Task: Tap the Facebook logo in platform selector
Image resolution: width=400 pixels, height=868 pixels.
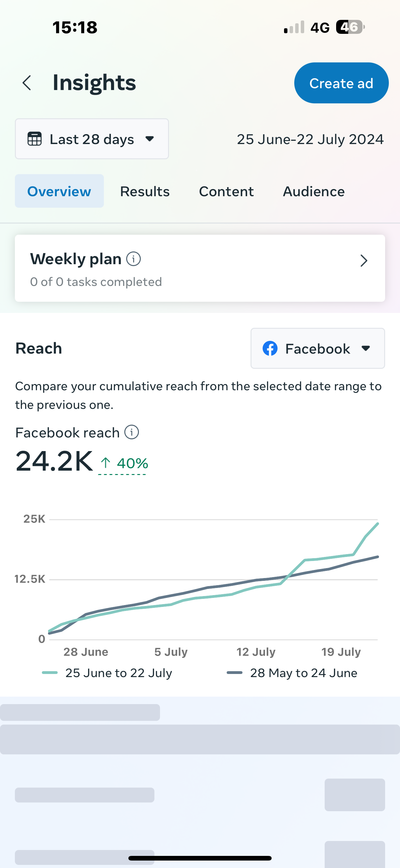Action: (x=270, y=348)
